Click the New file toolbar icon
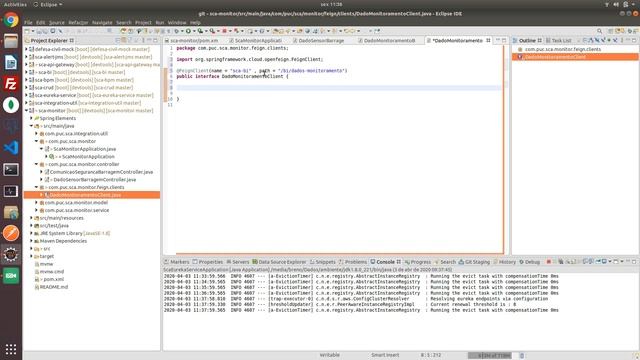The height and width of the screenshot is (360, 640). coord(27,31)
